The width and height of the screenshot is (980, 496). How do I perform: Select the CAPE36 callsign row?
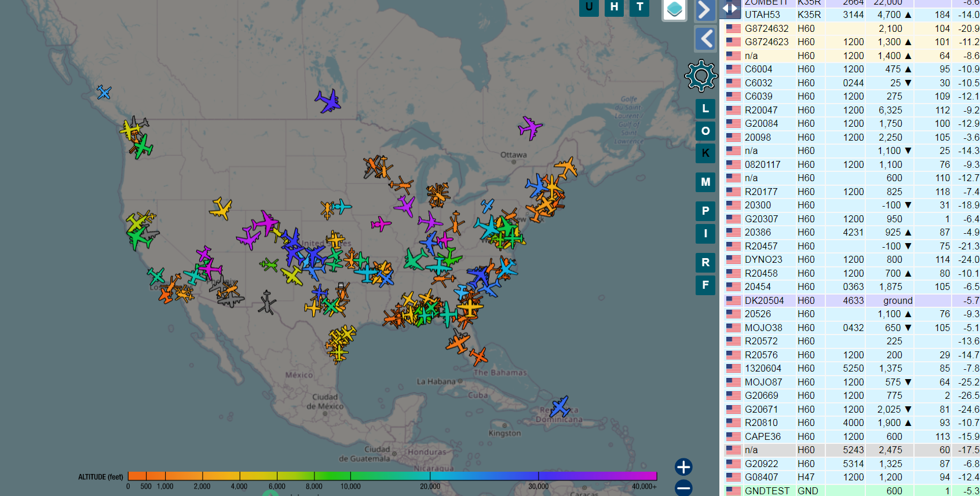(x=851, y=436)
